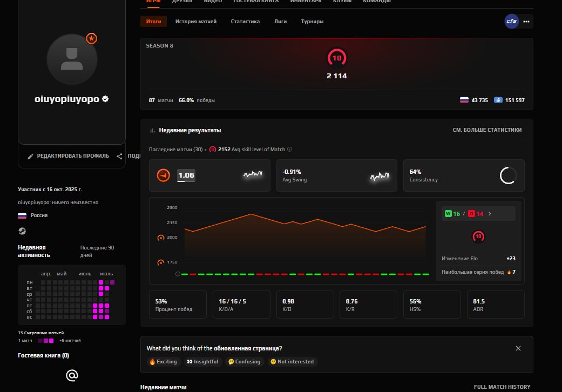Screen dimensions: 562x392
Task: Click the skill level 10 badge in Season 8
Action: [x=336, y=58]
